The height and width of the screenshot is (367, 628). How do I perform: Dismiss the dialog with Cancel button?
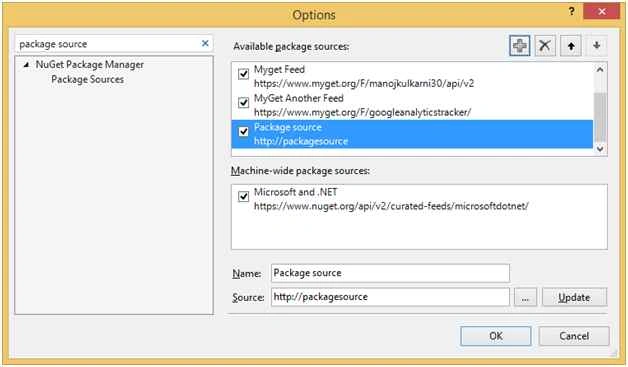574,336
